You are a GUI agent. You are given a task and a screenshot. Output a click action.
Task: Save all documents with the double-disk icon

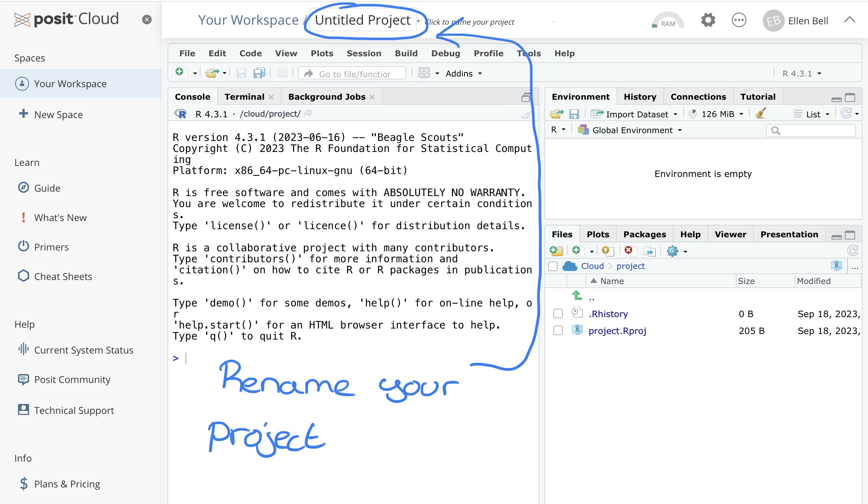coord(259,72)
